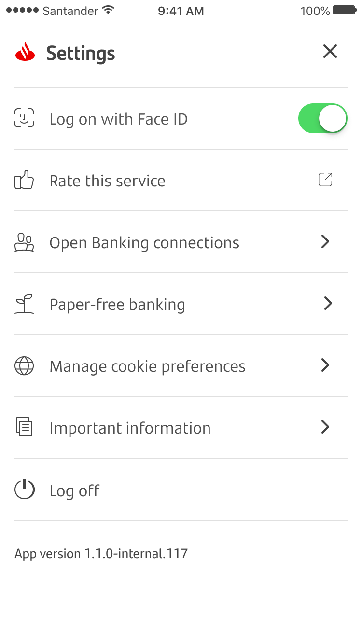Tap the Important information documents icon

point(24,428)
